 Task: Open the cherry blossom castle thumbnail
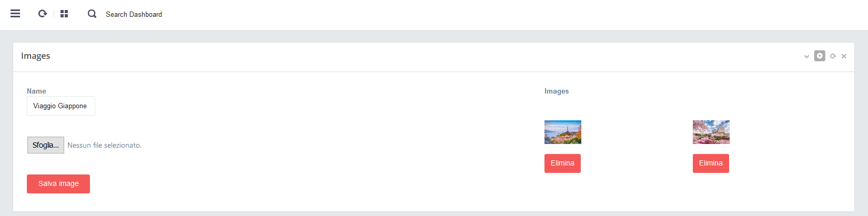coord(711,132)
